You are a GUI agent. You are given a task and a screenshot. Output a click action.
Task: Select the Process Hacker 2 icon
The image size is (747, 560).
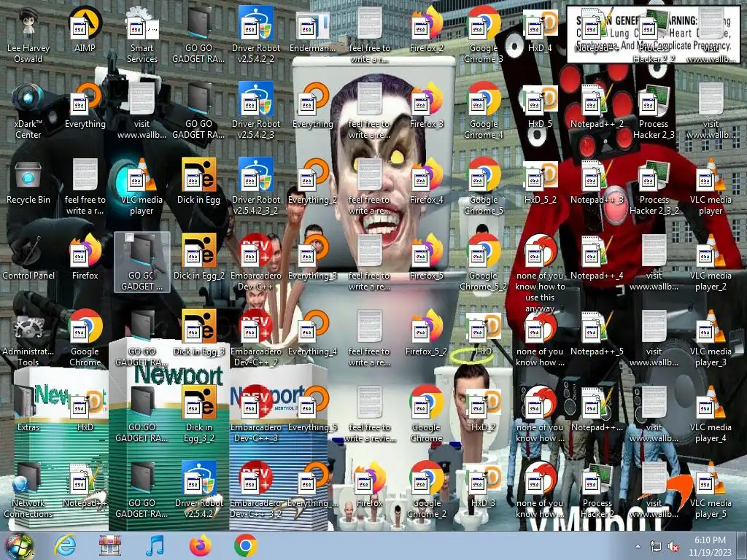point(597,491)
